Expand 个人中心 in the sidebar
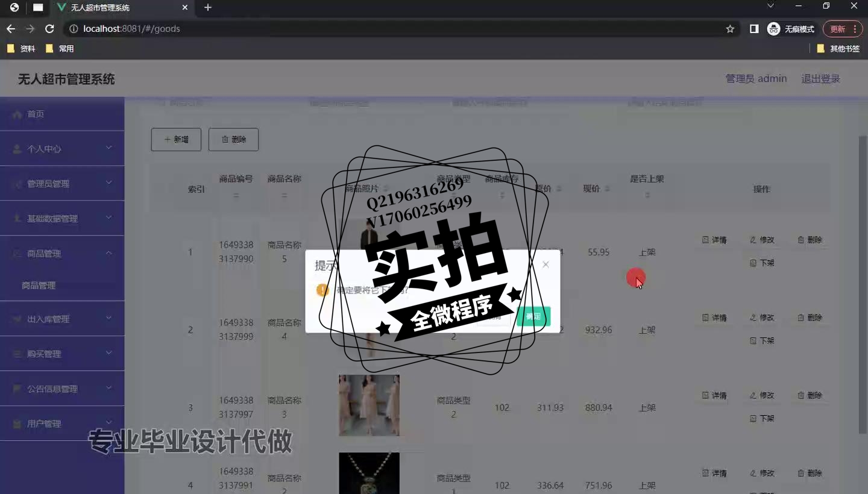 click(62, 148)
